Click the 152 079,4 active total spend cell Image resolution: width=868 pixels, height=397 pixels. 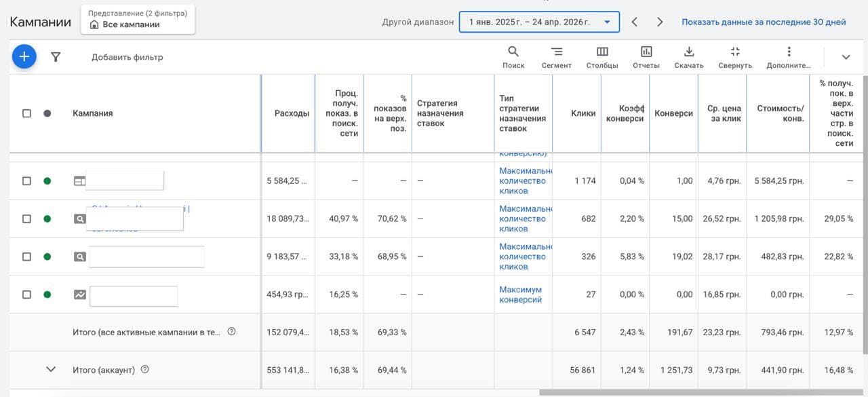coord(288,333)
